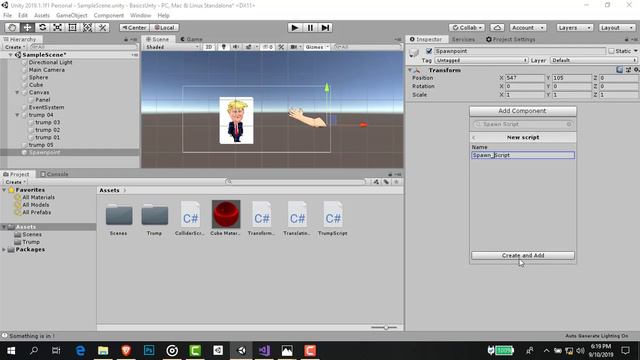Open the Static options dropdown arrow
This screenshot has width=640, height=360.
point(636,51)
